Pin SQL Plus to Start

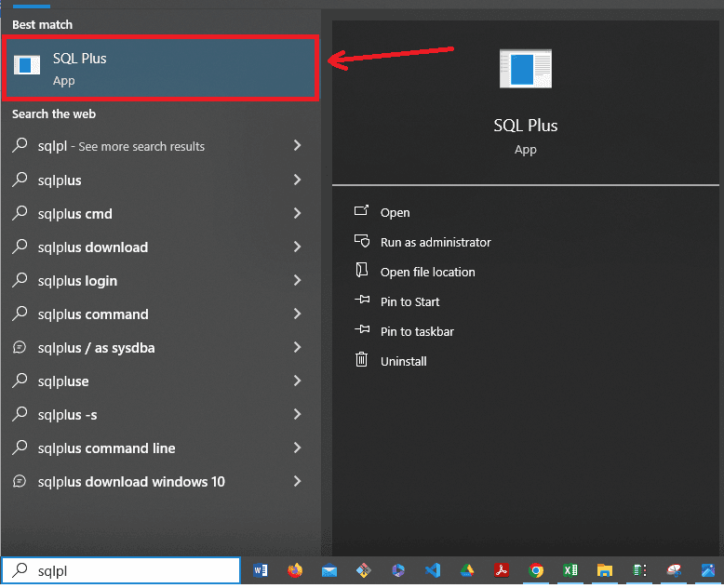(409, 301)
